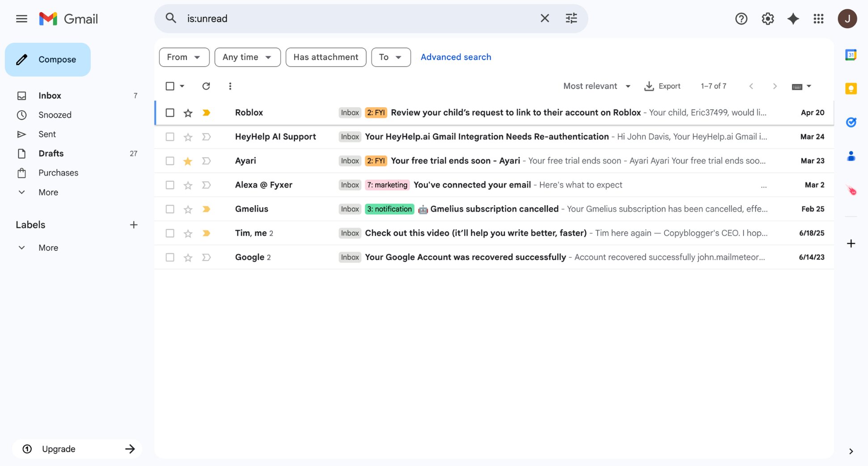This screenshot has width=868, height=466.
Task: Select the Gmelius email checkbox
Action: point(170,209)
